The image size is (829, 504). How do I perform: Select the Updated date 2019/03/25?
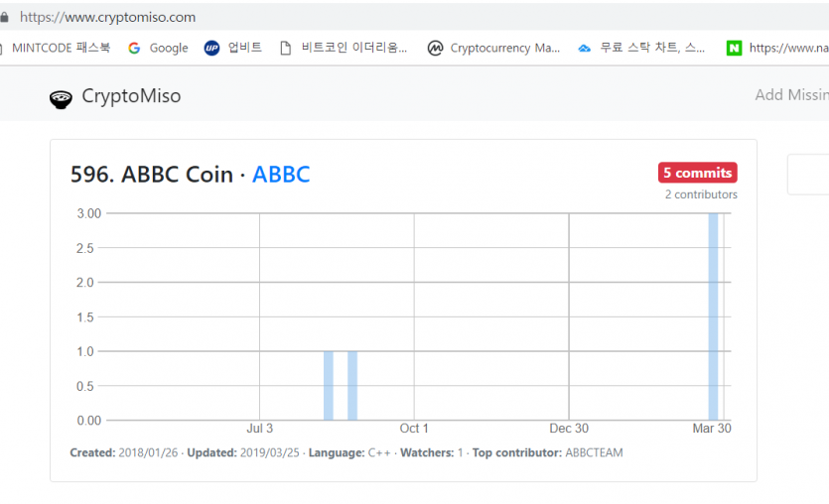270,452
